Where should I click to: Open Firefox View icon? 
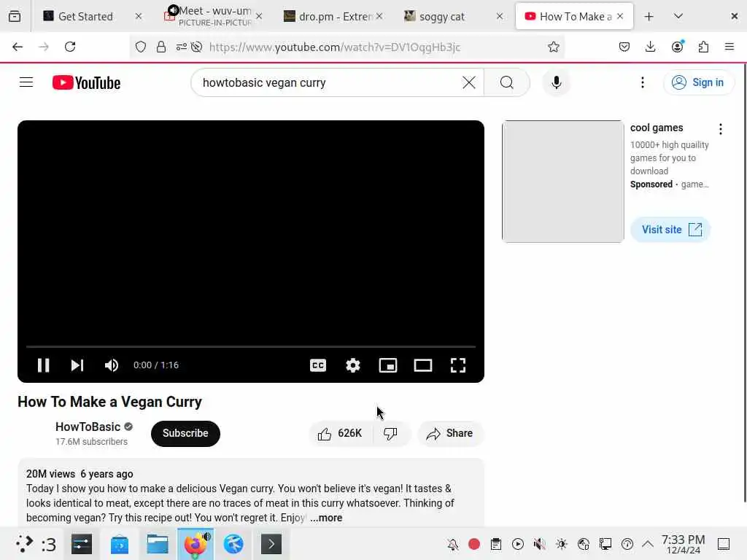click(x=15, y=16)
